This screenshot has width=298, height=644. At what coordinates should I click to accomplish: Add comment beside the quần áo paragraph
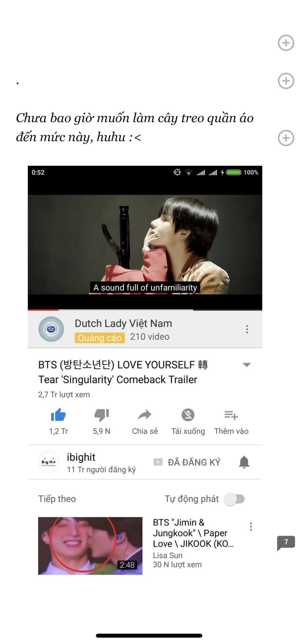(286, 138)
